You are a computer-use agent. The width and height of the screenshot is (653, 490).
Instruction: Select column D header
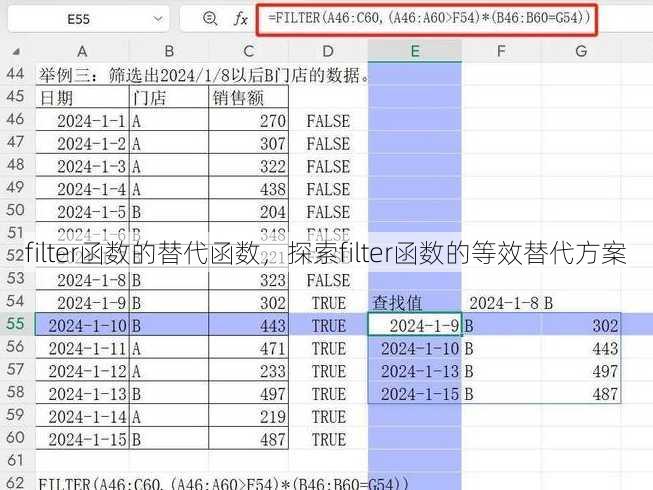tap(328, 51)
